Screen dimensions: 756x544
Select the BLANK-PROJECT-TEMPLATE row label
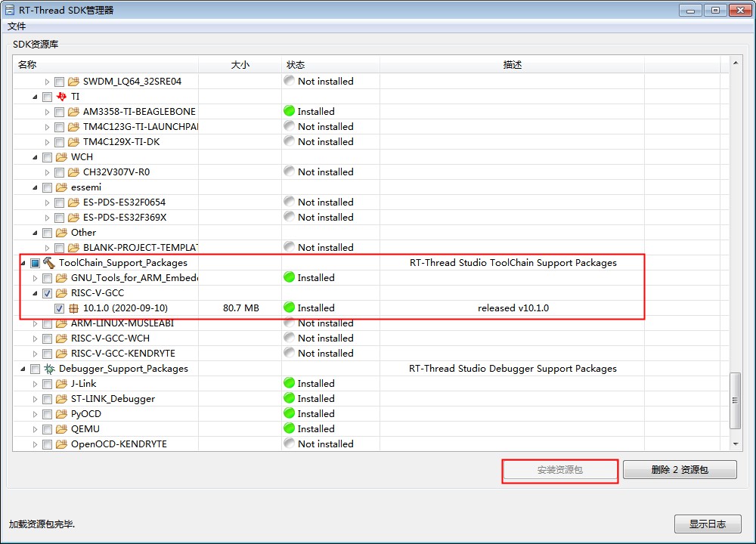[x=141, y=248]
